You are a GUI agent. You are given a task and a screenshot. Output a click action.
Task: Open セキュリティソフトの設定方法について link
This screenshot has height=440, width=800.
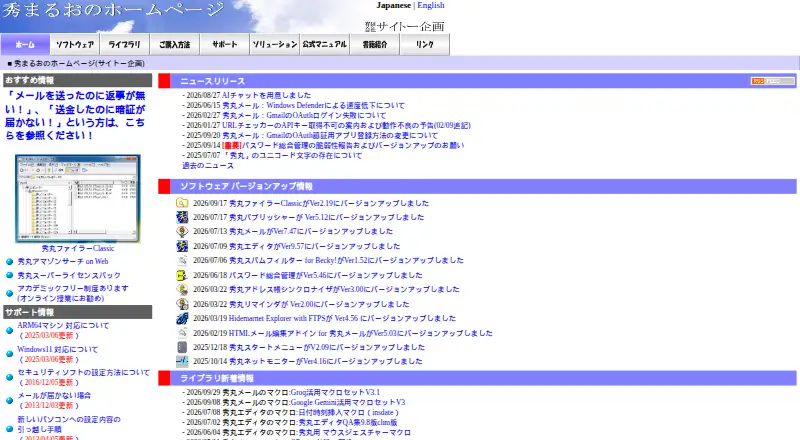[x=84, y=372]
